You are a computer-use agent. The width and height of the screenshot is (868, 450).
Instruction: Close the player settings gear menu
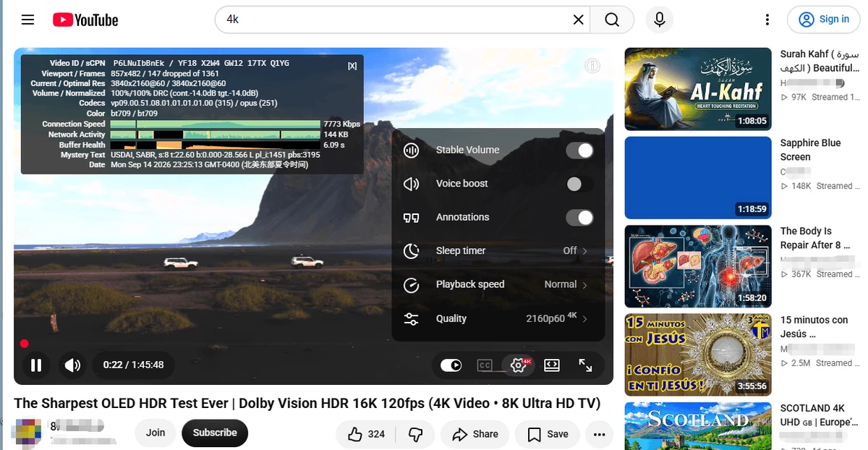518,365
